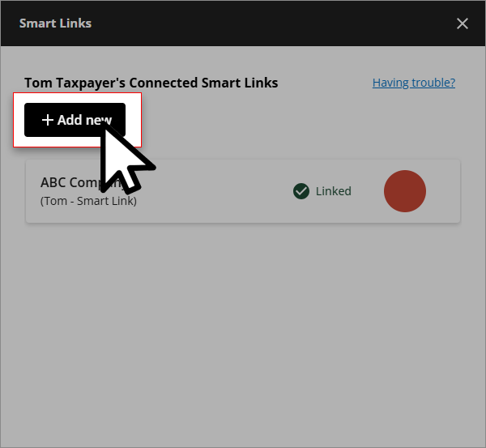Screen dimensions: 486x448
Task: Click the Smart Links dialog title
Action: (x=55, y=23)
